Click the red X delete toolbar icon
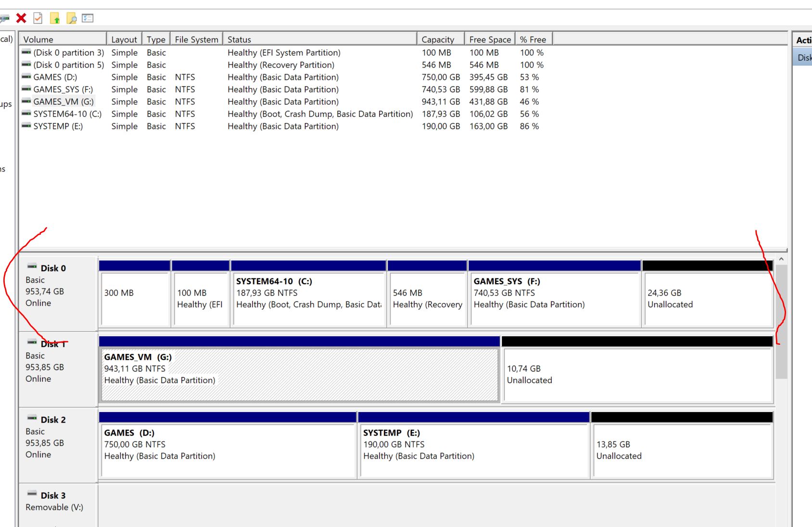The width and height of the screenshot is (812, 527). (x=21, y=18)
